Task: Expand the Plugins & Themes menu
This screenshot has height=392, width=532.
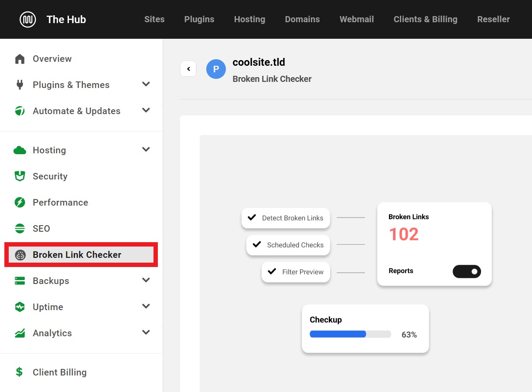Action: (x=146, y=84)
